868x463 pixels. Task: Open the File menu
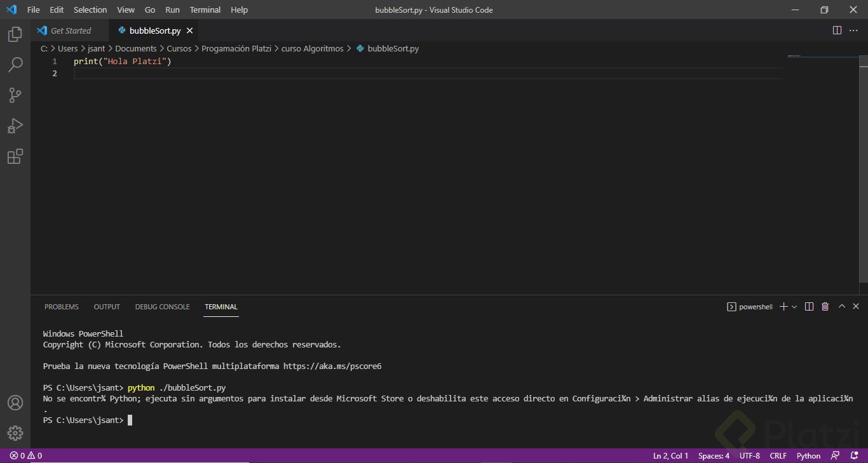coord(34,10)
